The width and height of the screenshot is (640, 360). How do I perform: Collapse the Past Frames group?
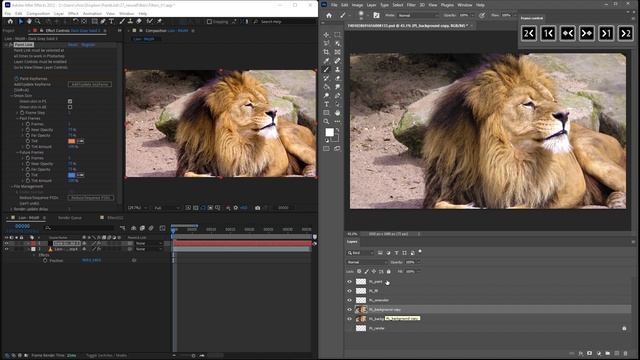(x=17, y=118)
